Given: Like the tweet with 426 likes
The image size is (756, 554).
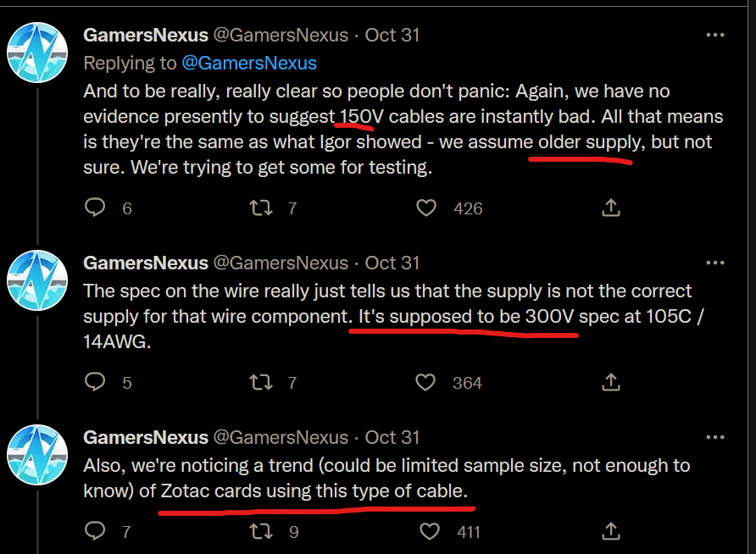Looking at the screenshot, I should click(x=428, y=208).
